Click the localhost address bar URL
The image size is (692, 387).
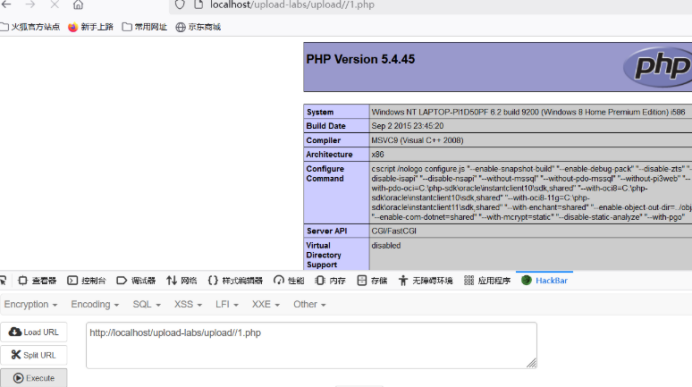(x=292, y=5)
